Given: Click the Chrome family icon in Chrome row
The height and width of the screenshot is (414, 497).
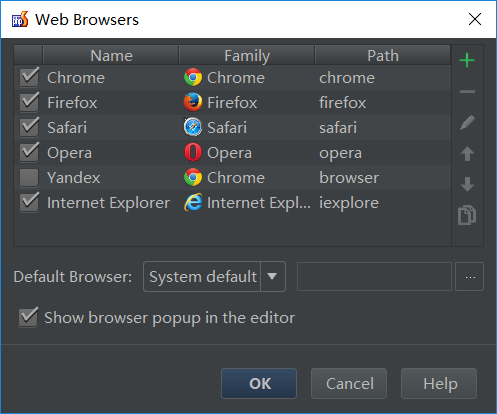Looking at the screenshot, I should point(193,77).
